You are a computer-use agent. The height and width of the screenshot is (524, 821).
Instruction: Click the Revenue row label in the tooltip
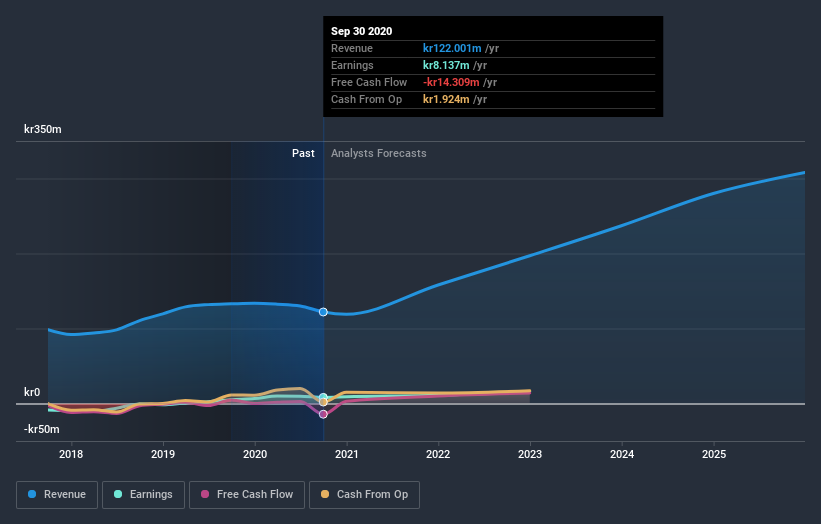point(352,48)
